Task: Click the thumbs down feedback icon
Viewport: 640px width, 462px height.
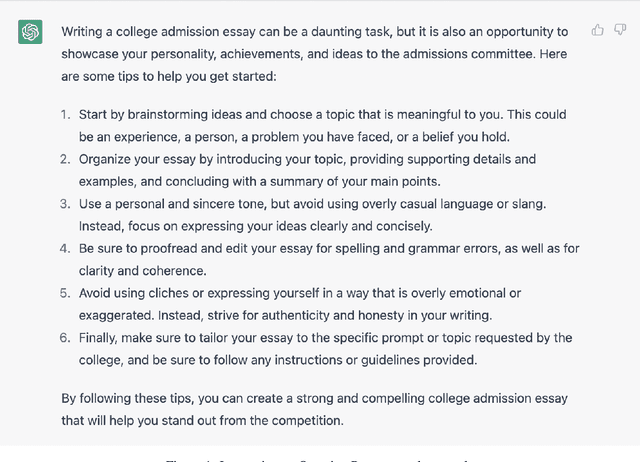Action: click(x=618, y=30)
